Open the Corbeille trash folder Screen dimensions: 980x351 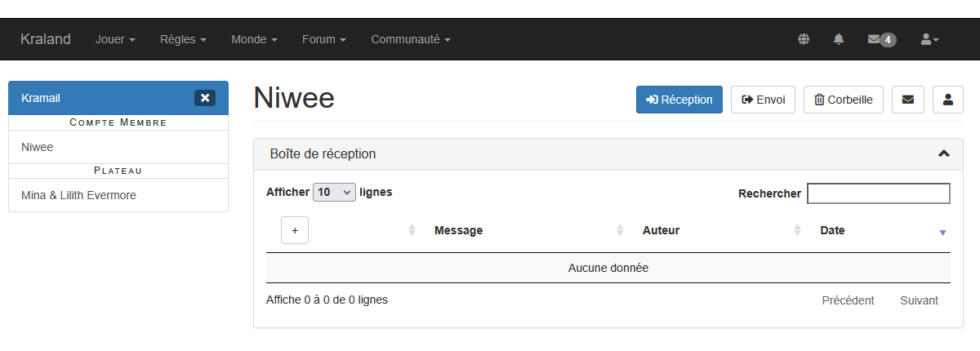coord(844,100)
